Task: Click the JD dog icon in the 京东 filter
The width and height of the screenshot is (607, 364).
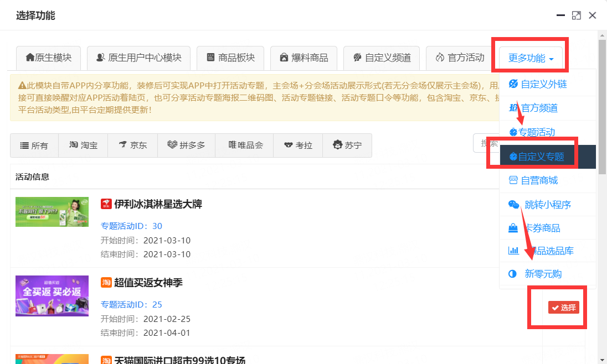Action: (123, 145)
